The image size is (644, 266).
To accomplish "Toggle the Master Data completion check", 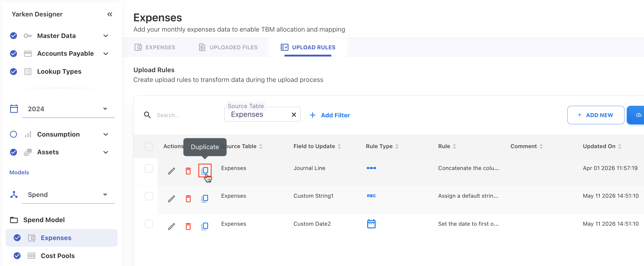I will click(14, 36).
